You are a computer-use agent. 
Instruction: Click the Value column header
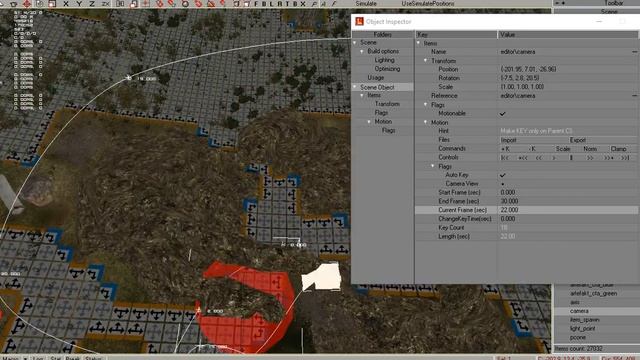(x=569, y=35)
